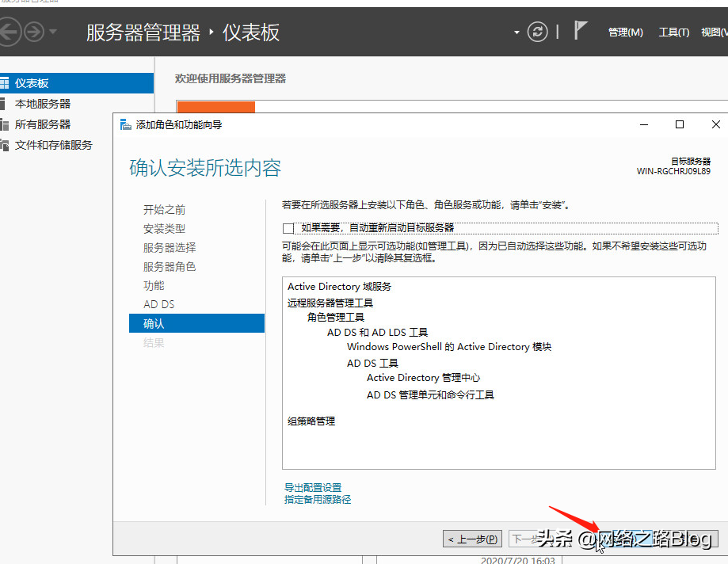The image size is (728, 564).
Task: Click the 添加角色和功能向导 title icon
Action: 125,124
